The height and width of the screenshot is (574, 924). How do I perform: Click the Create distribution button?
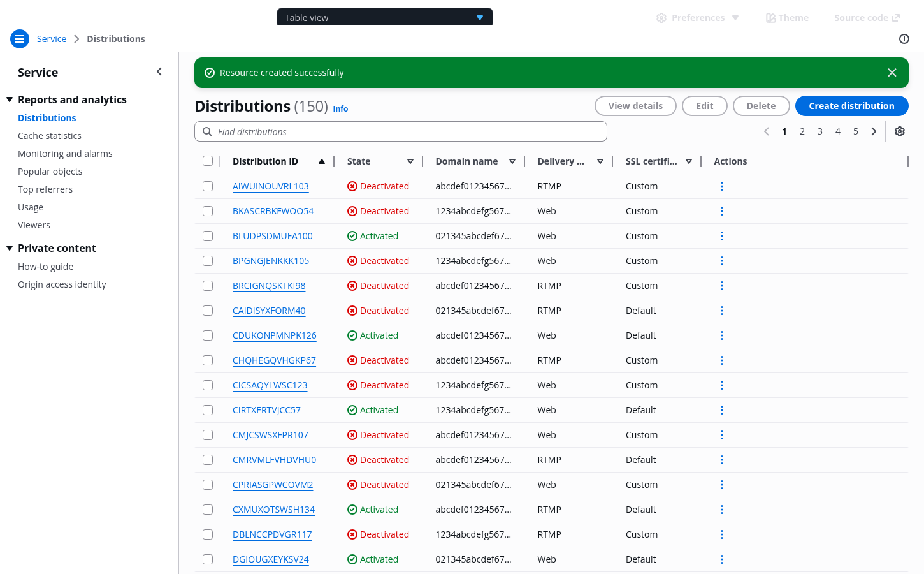851,106
